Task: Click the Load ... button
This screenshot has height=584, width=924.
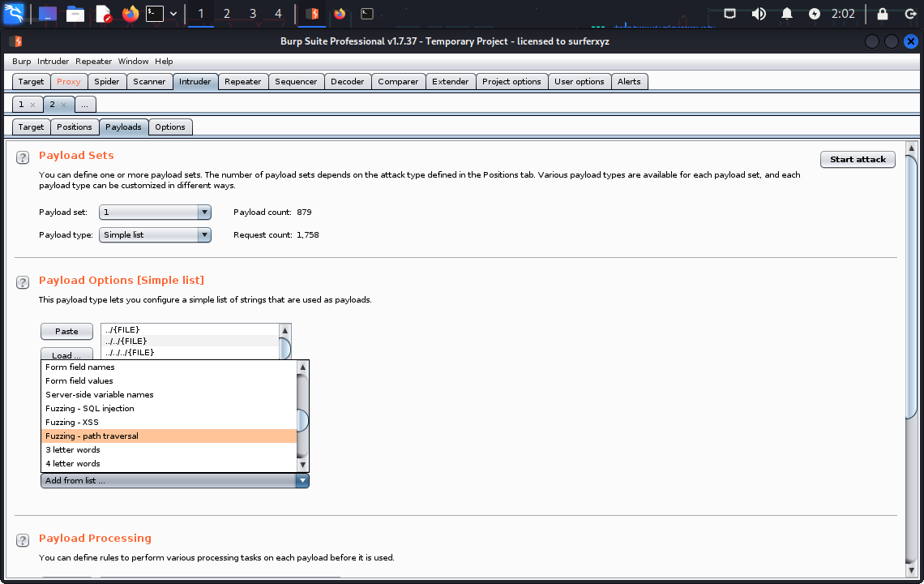Action: point(66,354)
